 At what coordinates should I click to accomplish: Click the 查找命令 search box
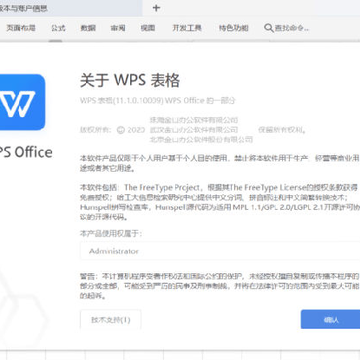click(287, 28)
